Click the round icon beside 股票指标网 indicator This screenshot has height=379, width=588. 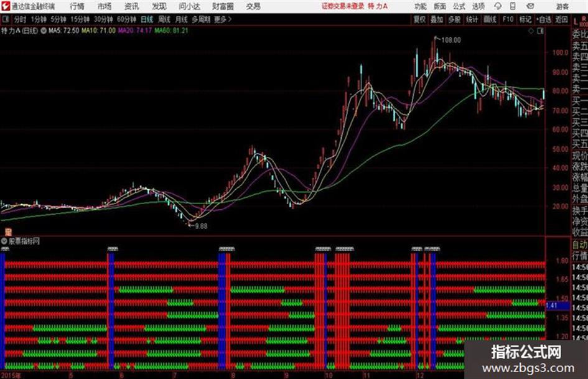(4, 241)
